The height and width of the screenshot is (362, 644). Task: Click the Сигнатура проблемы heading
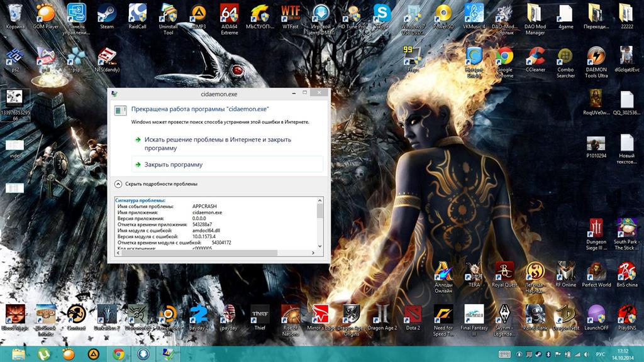click(140, 200)
